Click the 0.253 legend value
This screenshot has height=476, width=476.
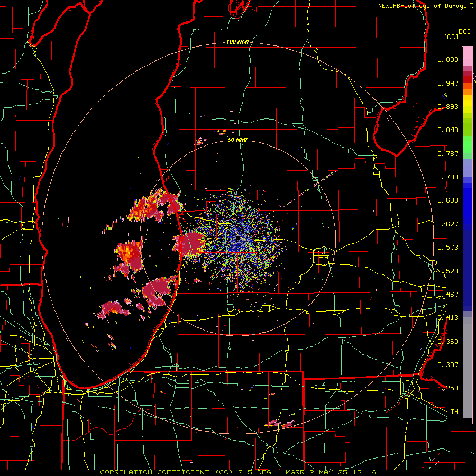pyautogui.click(x=448, y=388)
